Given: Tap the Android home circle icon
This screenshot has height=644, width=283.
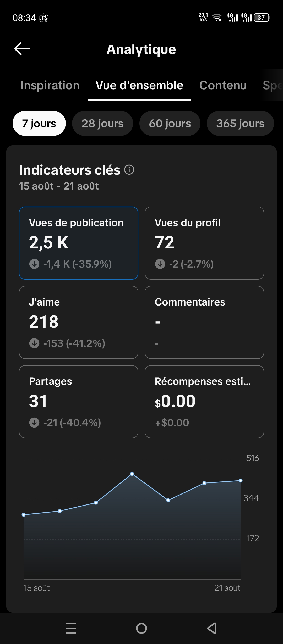Looking at the screenshot, I should coord(141,628).
